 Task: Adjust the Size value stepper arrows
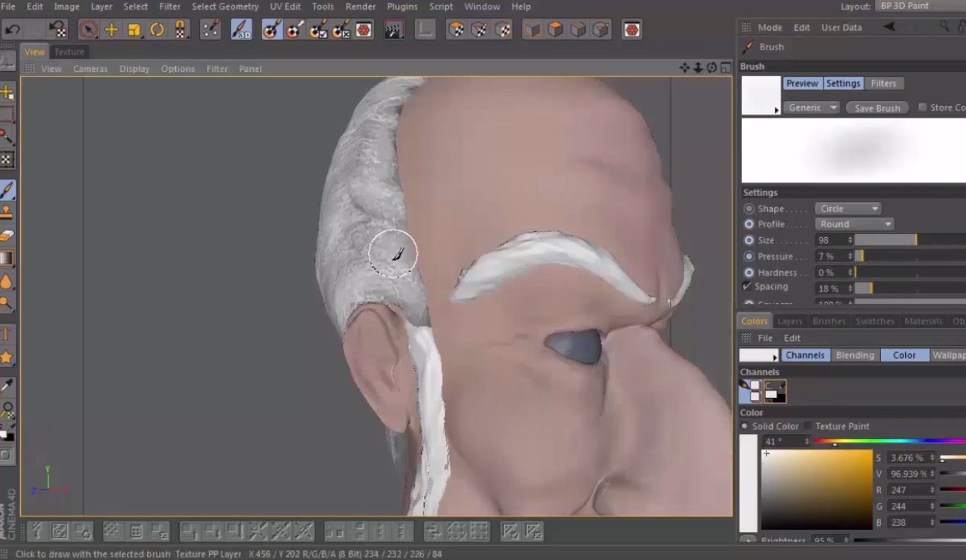(850, 240)
